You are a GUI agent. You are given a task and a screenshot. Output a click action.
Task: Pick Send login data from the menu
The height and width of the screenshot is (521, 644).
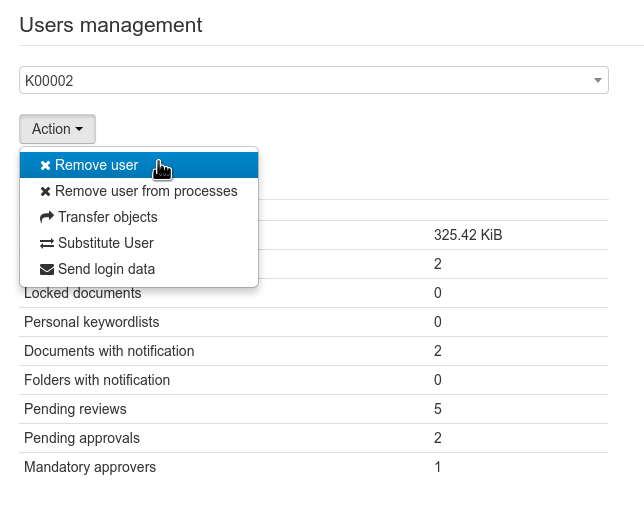tap(106, 270)
